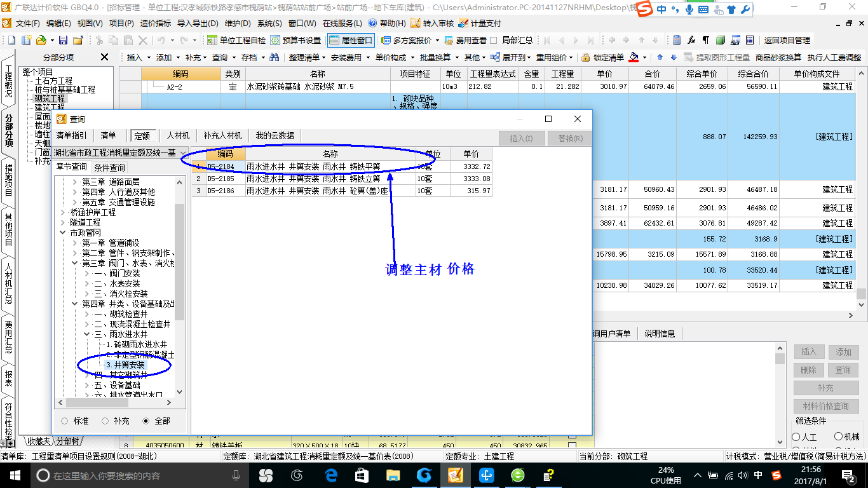Click the 材料价格查询 button

click(x=826, y=406)
